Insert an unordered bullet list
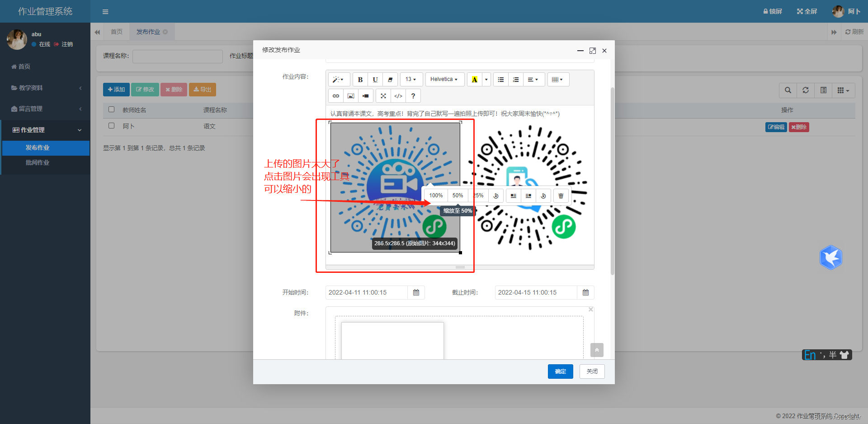 501,80
